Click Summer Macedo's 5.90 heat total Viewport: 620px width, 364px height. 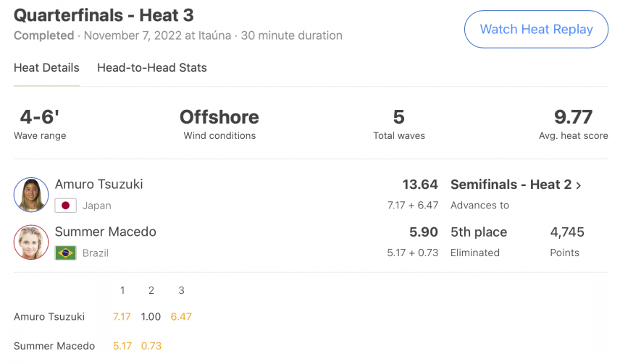(x=424, y=232)
